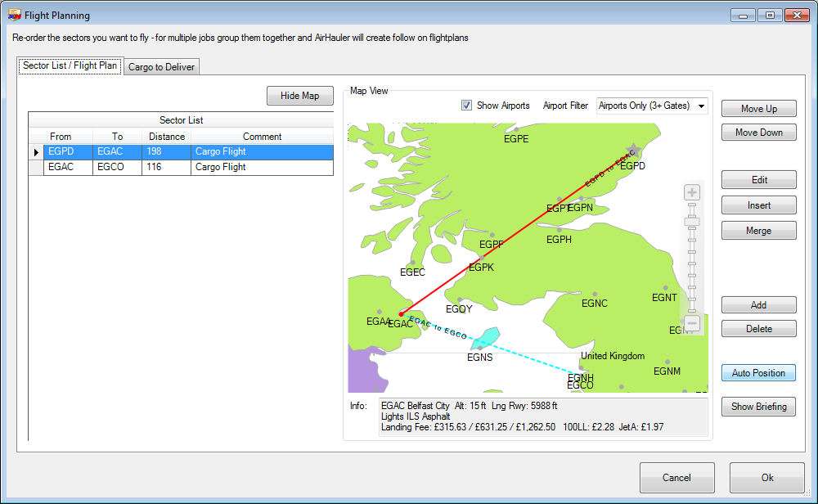Toggle the Show Airports checkbox
The height and width of the screenshot is (504, 818).
(466, 106)
